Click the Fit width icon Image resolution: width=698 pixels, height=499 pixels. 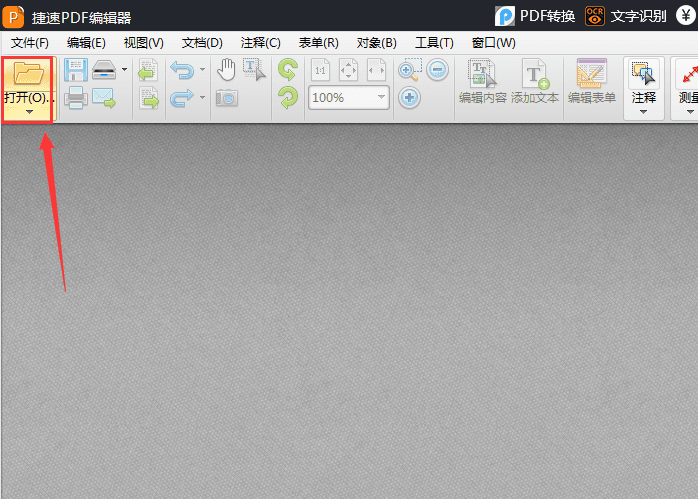point(376,70)
